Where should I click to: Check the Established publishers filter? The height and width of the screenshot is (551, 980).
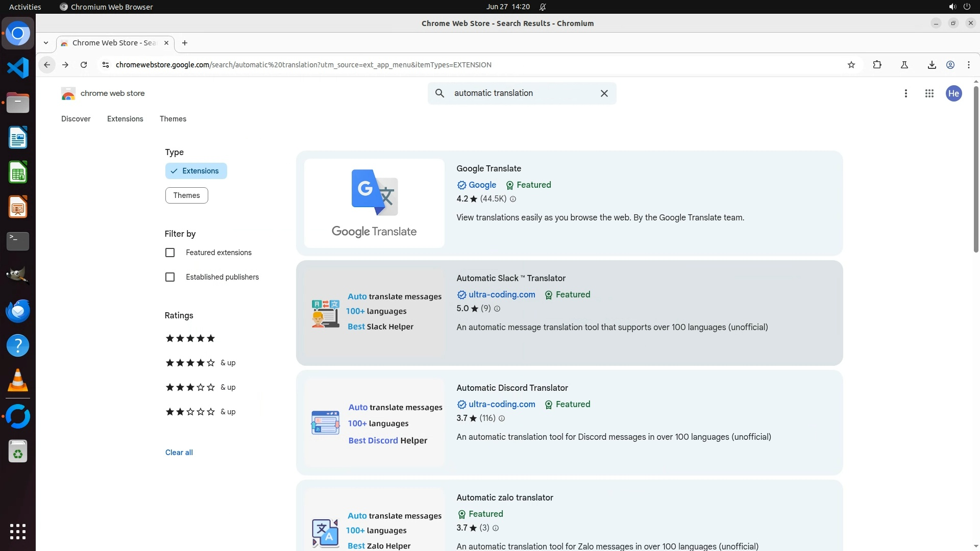(x=170, y=277)
